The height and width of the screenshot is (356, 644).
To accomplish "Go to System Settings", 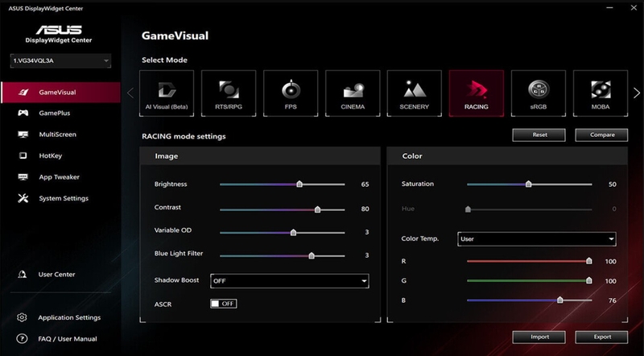I will pos(64,198).
